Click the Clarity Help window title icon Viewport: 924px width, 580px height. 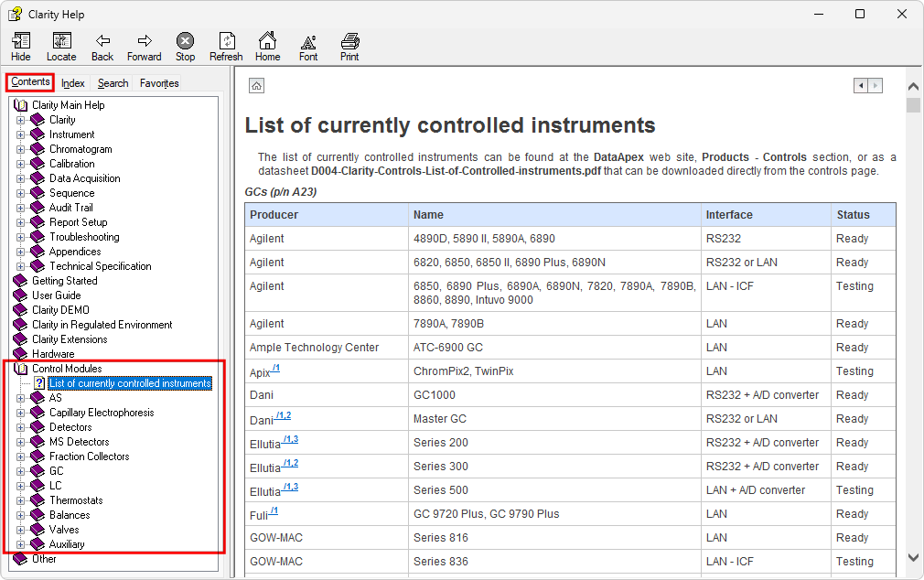pyautogui.click(x=15, y=14)
